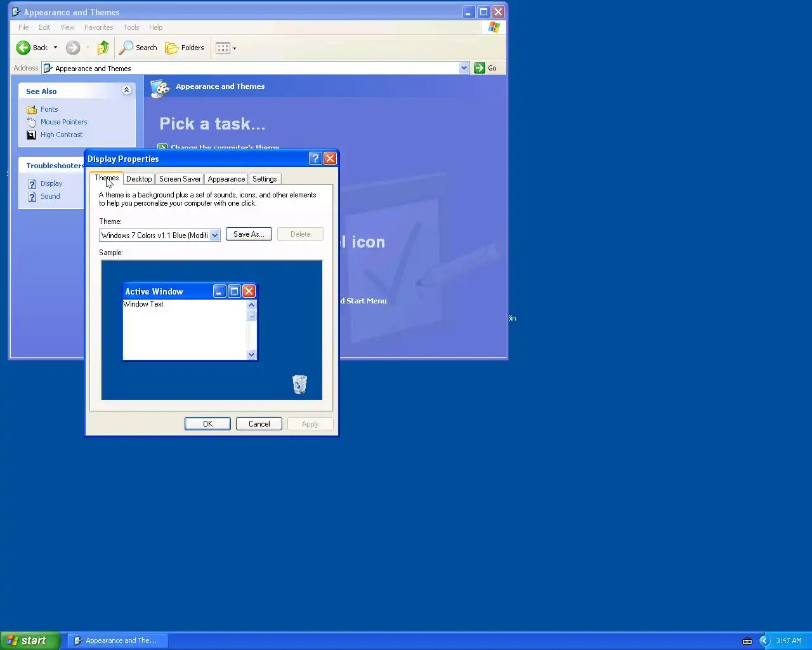Expand hidden tray icons arrow

[764, 640]
